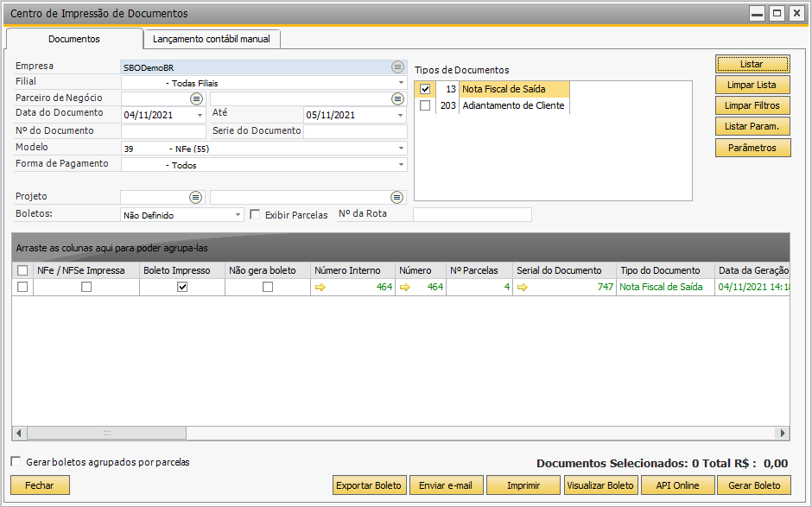812x507 pixels.
Task: Click the Nº da Rota input field
Action: [473, 214]
